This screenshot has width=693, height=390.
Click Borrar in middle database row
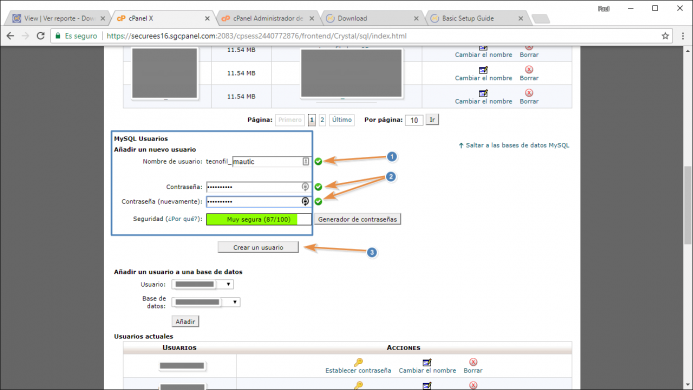[x=529, y=78]
